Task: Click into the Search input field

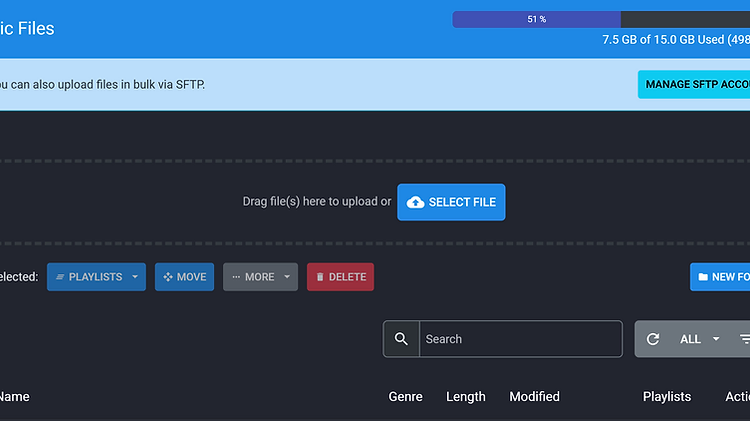Action: [x=521, y=339]
